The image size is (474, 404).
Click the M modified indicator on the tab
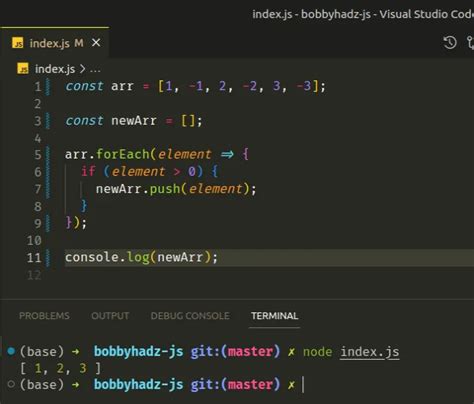pos(79,43)
